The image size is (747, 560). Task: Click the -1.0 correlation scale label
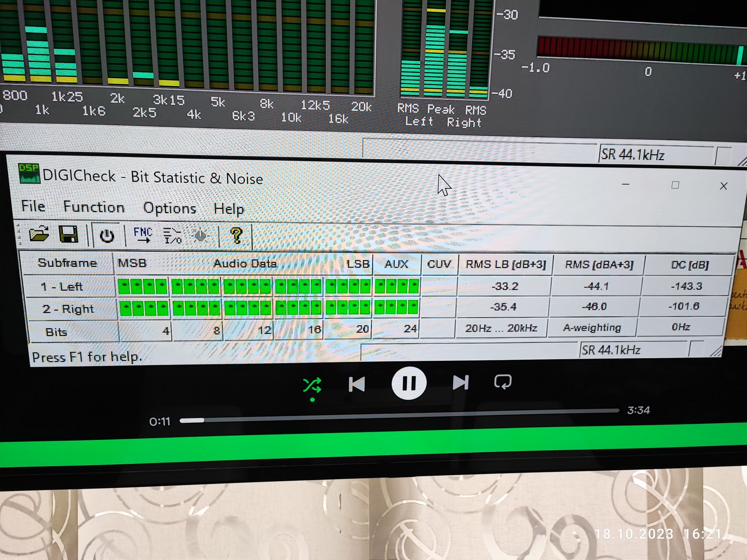click(535, 68)
